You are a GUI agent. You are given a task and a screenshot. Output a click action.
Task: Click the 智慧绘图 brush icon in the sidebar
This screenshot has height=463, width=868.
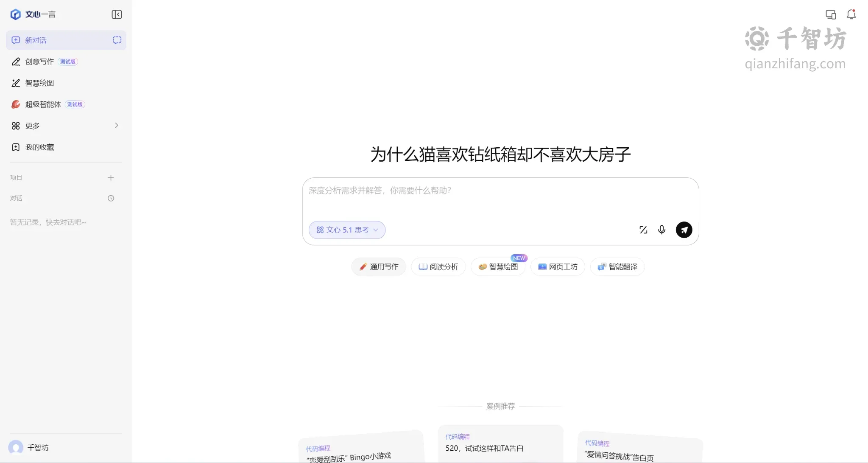pos(16,83)
